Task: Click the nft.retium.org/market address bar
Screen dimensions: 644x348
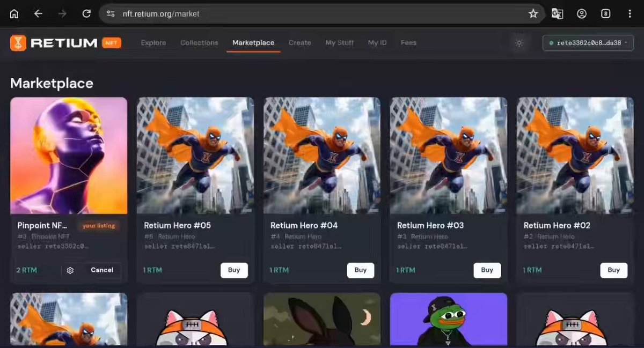Action: point(322,14)
